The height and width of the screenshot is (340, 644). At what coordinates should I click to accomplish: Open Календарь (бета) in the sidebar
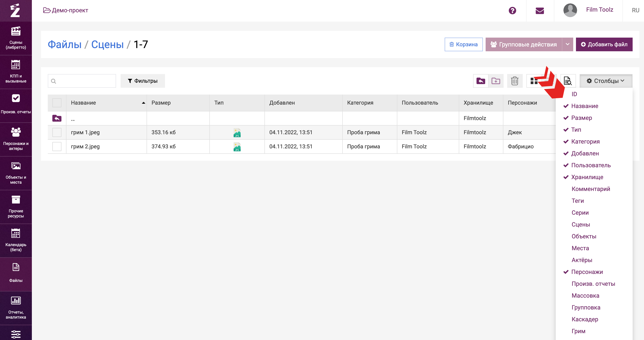(16, 240)
